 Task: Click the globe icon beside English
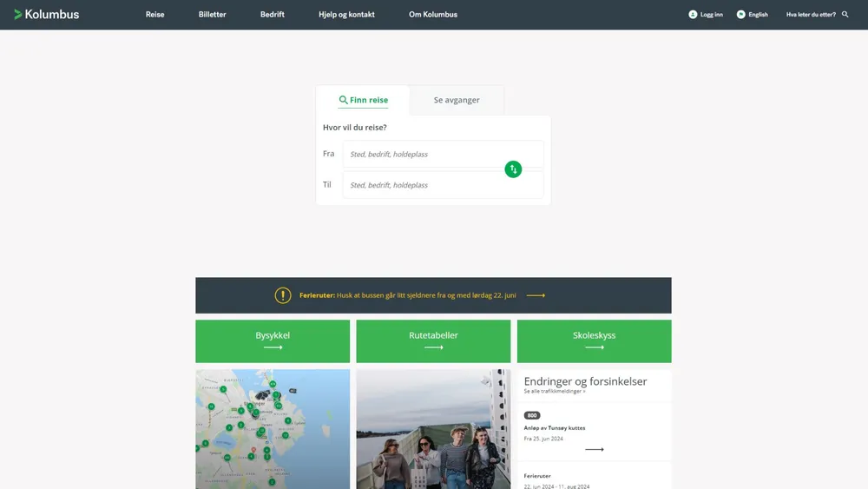pos(740,15)
